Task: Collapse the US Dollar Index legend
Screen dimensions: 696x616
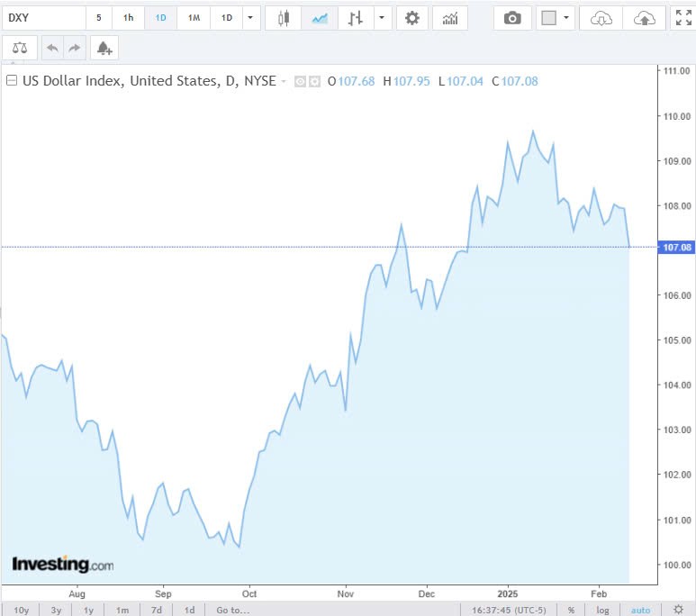Action: tap(12, 80)
